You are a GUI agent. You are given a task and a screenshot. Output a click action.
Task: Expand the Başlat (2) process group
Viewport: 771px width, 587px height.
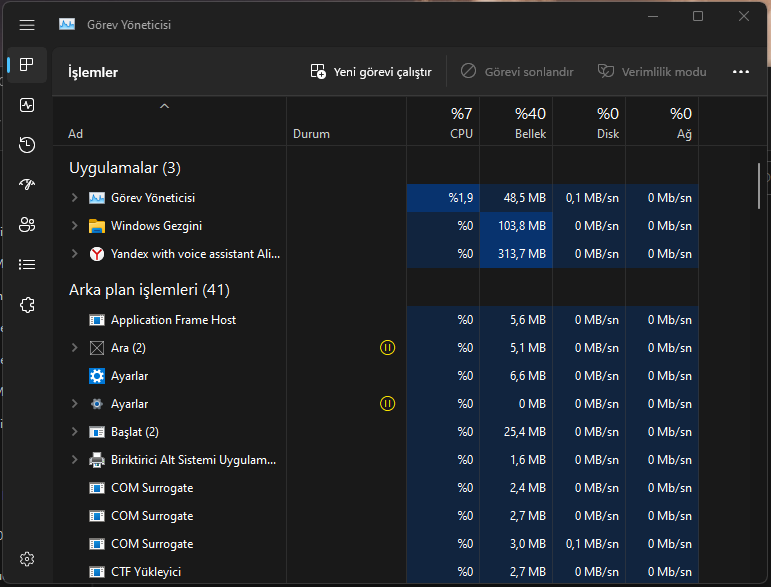tap(75, 432)
